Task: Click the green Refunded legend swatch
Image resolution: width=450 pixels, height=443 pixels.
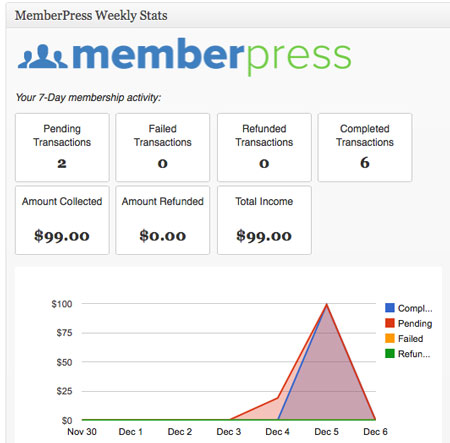Action: [390, 353]
